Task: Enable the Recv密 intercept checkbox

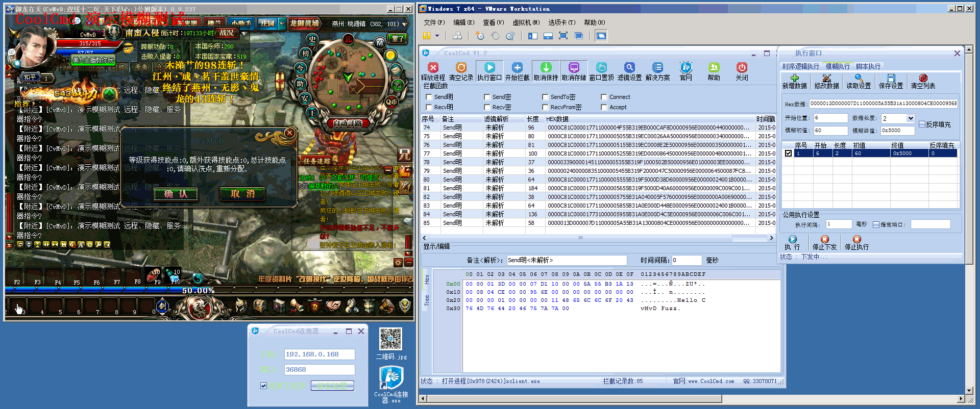Action: coord(487,107)
